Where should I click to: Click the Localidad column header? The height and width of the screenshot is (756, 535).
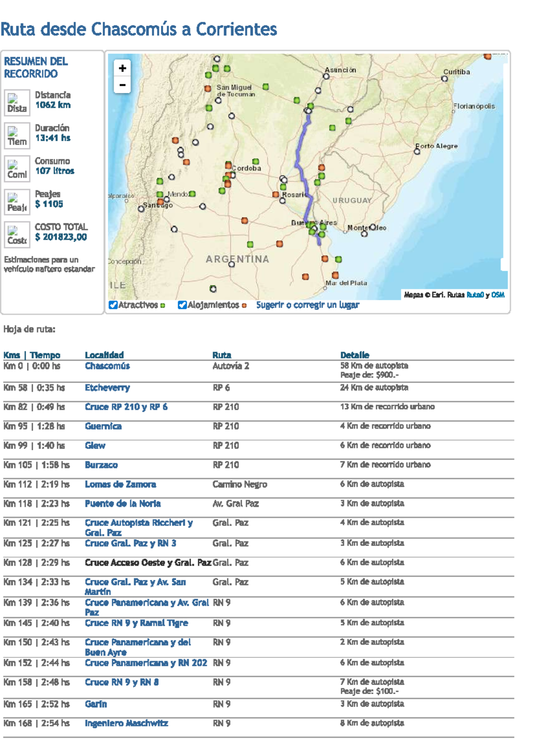pyautogui.click(x=104, y=355)
